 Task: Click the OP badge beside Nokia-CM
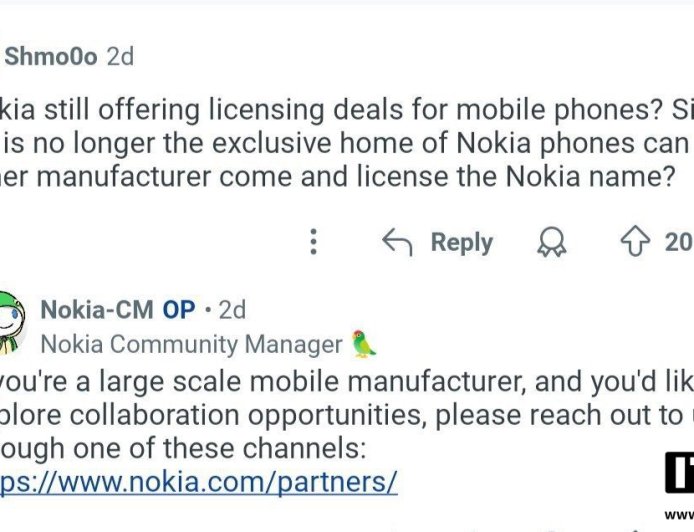point(179,310)
